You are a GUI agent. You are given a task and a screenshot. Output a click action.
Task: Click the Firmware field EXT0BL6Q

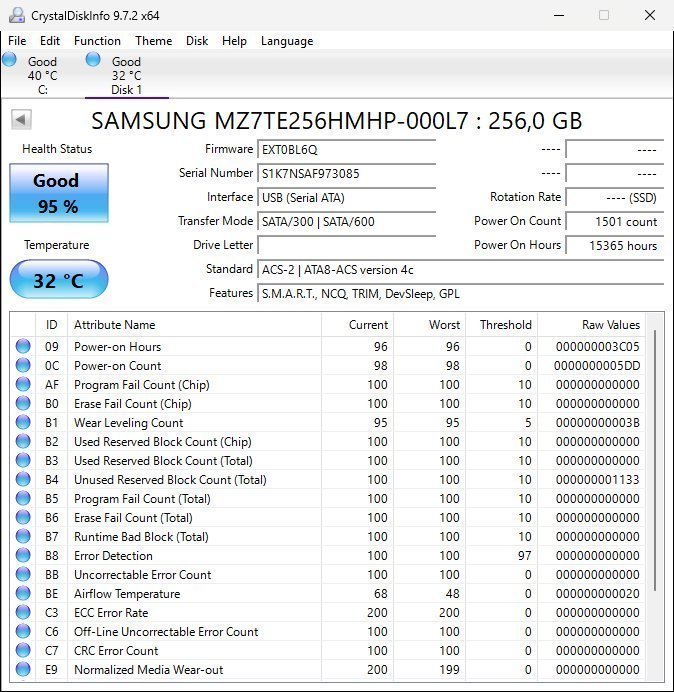click(x=346, y=150)
